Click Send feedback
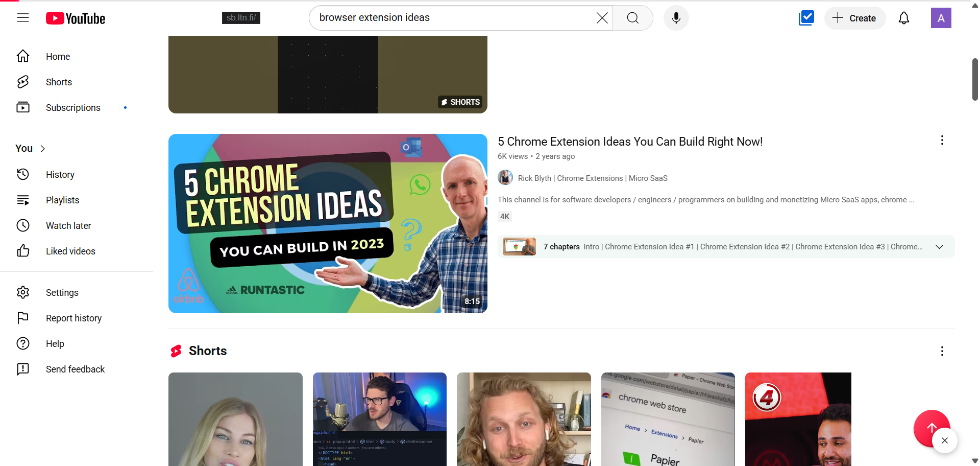 click(77, 369)
